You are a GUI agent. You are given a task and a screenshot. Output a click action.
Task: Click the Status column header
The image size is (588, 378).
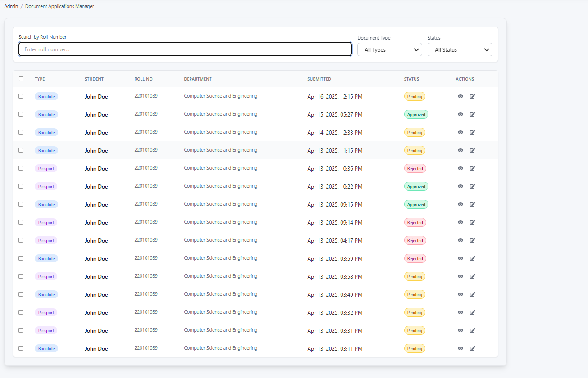[411, 79]
